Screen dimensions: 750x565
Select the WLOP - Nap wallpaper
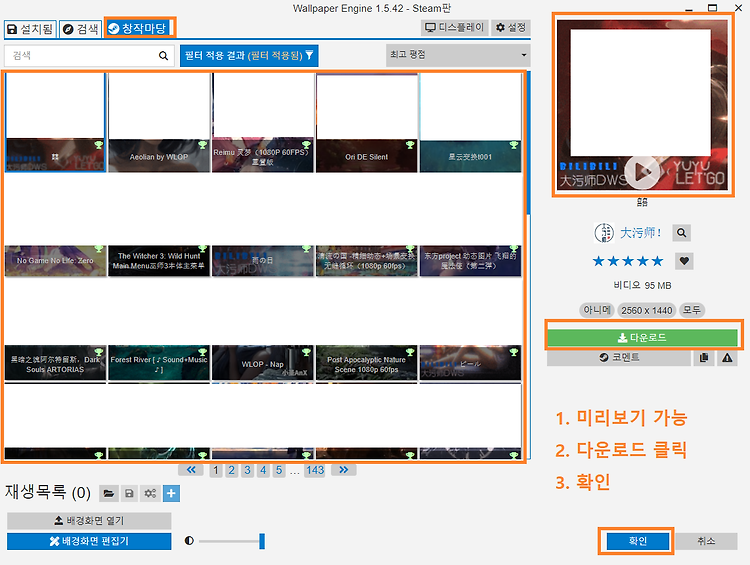263,330
